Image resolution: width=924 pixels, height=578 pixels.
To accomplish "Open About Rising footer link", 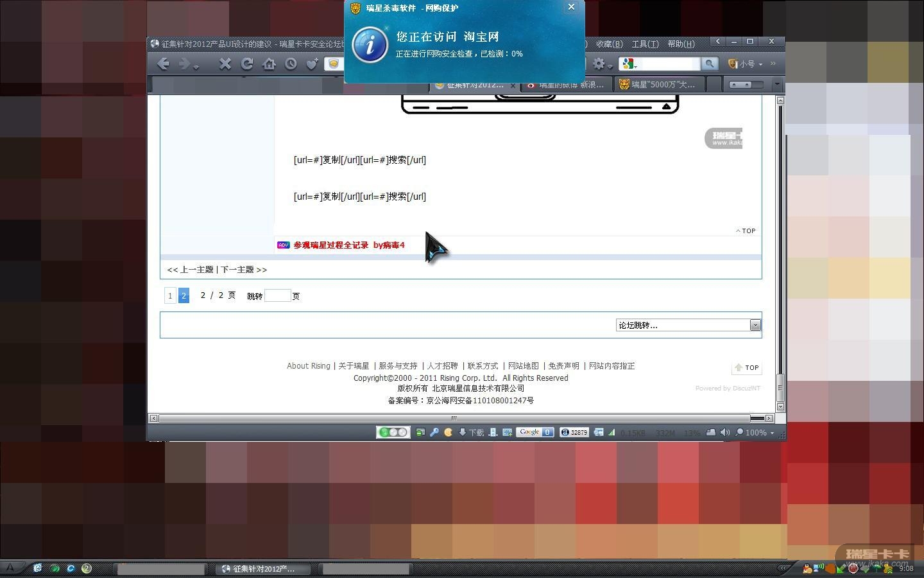I will (x=309, y=366).
